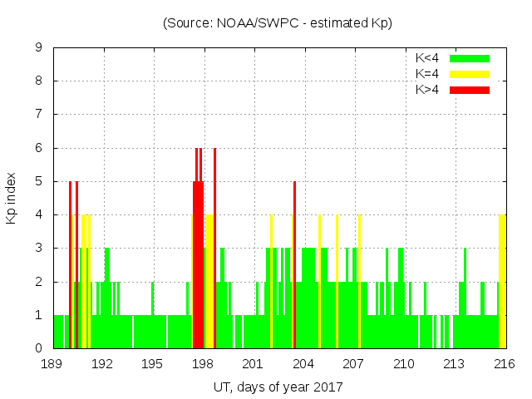532x399 pixels.
Task: Click the 204 x-axis tick label
Action: tap(303, 364)
